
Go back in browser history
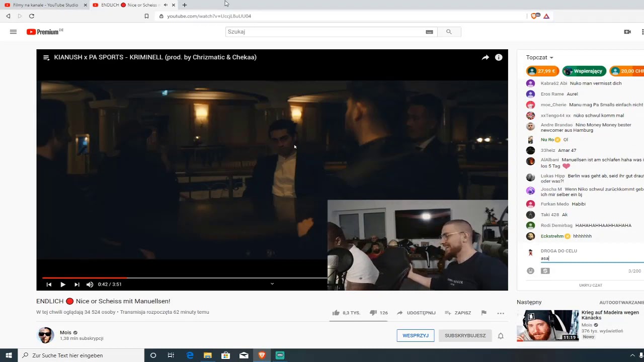click(x=8, y=16)
